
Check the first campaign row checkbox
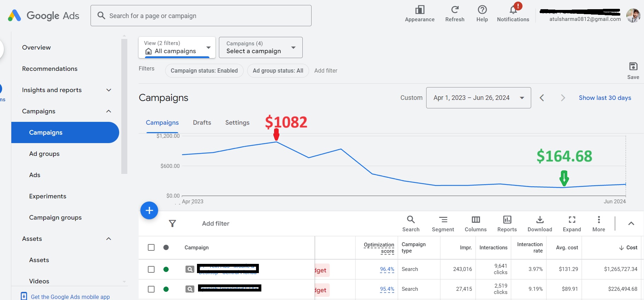point(151,269)
